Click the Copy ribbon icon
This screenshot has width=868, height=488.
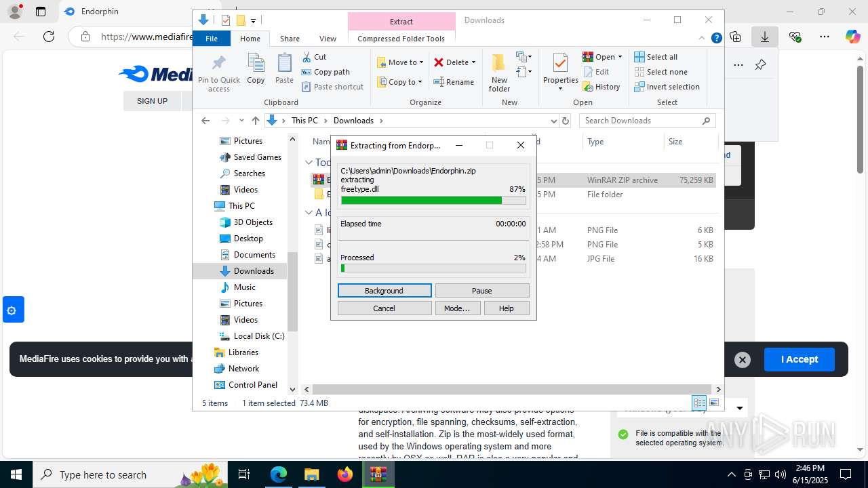tap(256, 68)
